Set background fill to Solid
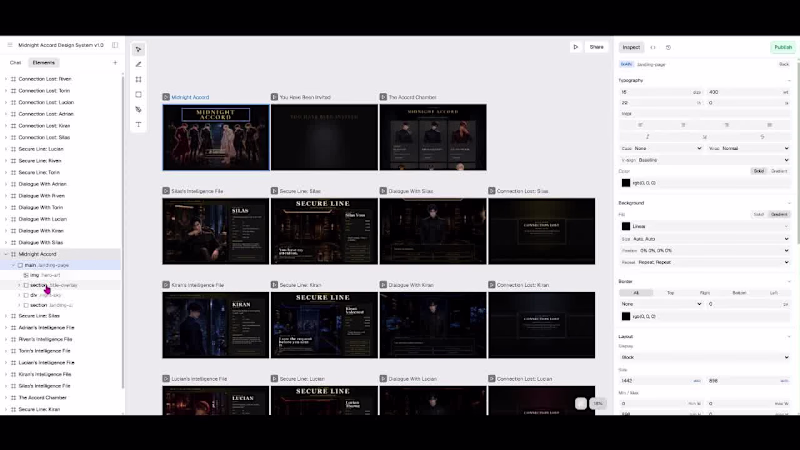 point(759,214)
